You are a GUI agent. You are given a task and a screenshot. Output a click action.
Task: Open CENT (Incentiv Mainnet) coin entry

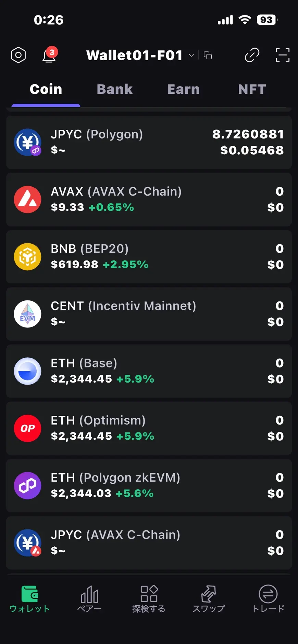[x=149, y=314]
